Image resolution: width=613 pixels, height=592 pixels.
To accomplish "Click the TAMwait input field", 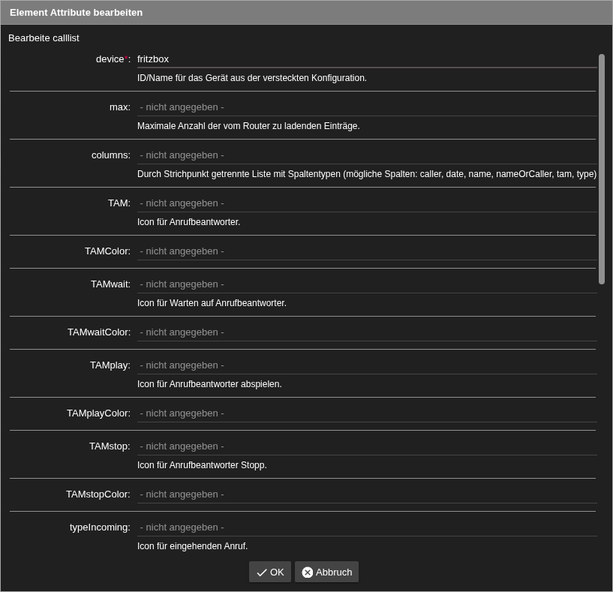I will point(367,284).
